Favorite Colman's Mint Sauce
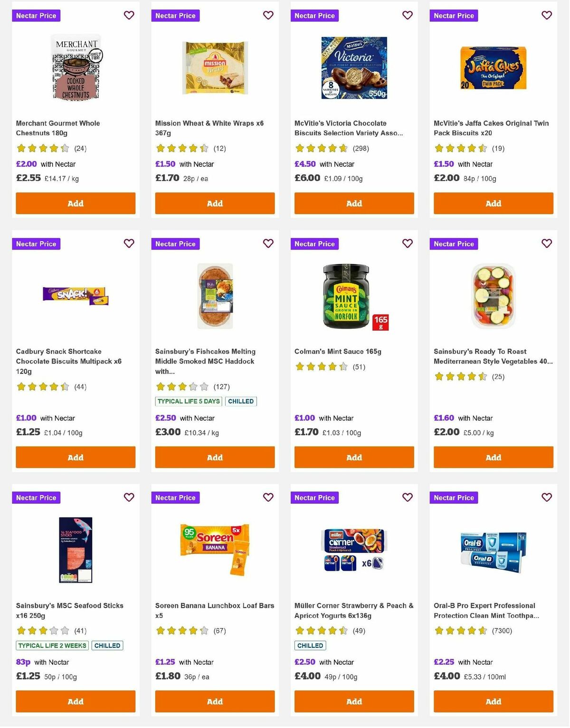This screenshot has width=570, height=728. 407,243
